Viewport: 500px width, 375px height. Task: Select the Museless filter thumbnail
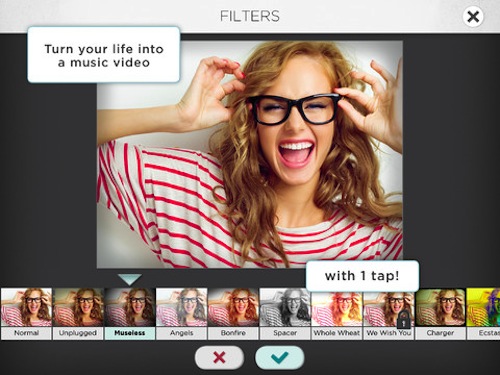(130, 307)
